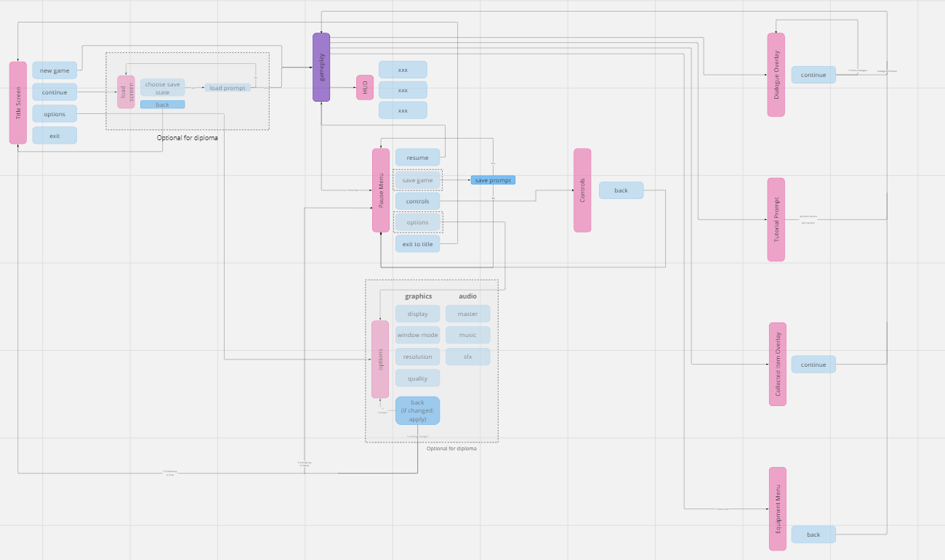Select the 'continue' box beside Title Screen
Screen dimensions: 945x560
pyautogui.click(x=55, y=92)
